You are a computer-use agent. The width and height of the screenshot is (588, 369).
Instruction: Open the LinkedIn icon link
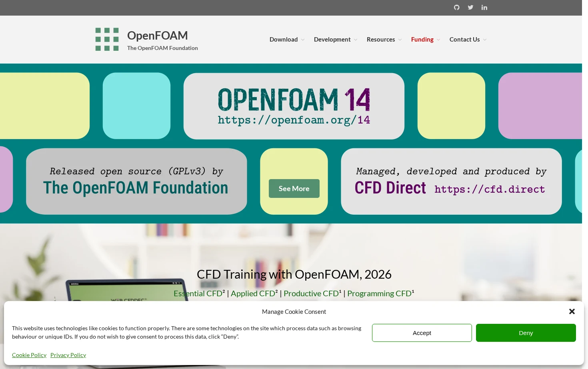(484, 8)
